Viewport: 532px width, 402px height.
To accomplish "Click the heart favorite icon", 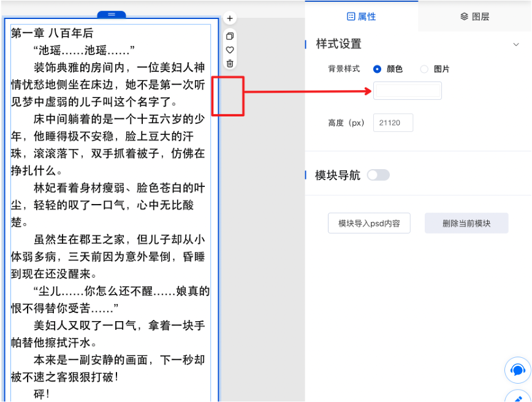I will coord(230,50).
